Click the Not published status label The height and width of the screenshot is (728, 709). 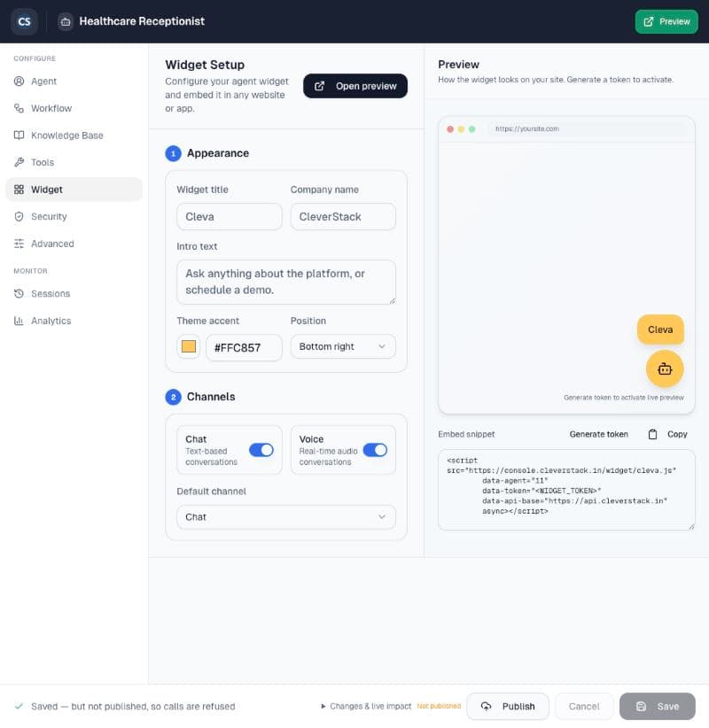pyautogui.click(x=439, y=706)
